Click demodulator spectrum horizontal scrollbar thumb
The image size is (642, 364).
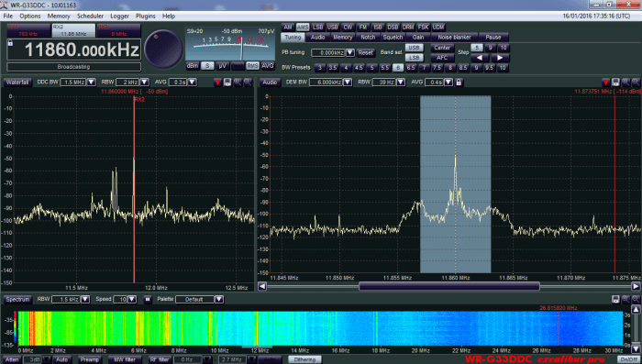point(449,286)
